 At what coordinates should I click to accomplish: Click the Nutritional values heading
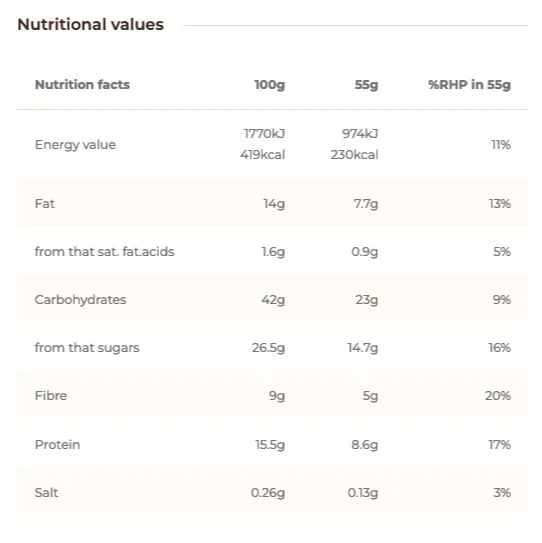pyautogui.click(x=90, y=25)
